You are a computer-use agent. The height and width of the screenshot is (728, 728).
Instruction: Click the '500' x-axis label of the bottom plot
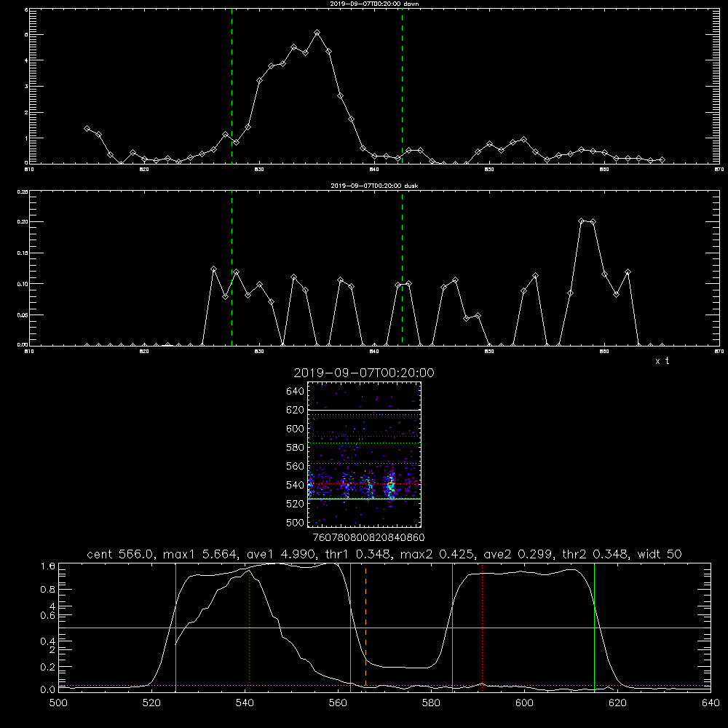point(58,703)
